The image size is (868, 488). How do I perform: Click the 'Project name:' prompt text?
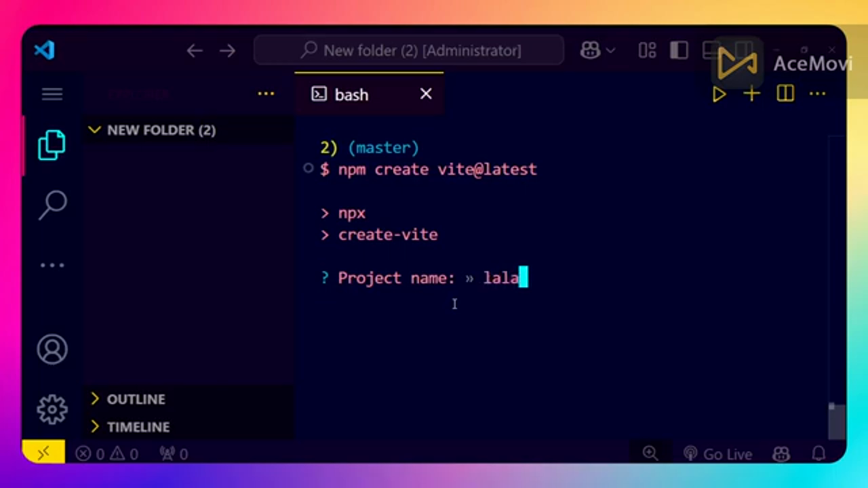tap(396, 279)
